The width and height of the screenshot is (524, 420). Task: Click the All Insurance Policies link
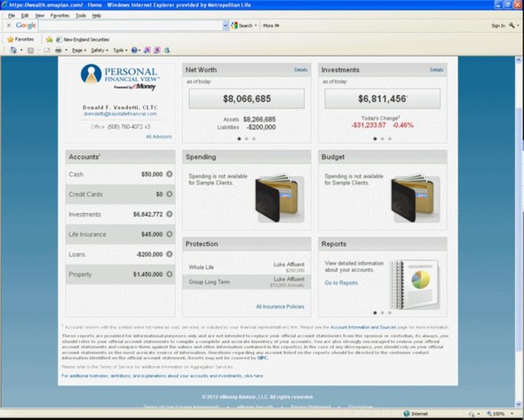click(280, 306)
